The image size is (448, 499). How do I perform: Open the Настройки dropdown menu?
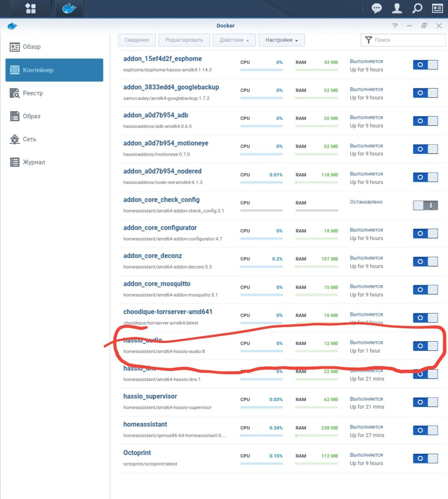coord(282,40)
